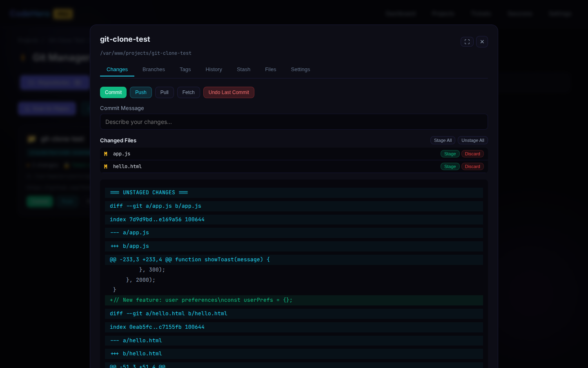Fetch from remote repository
Viewport: 588px width, 368px height.
(188, 92)
